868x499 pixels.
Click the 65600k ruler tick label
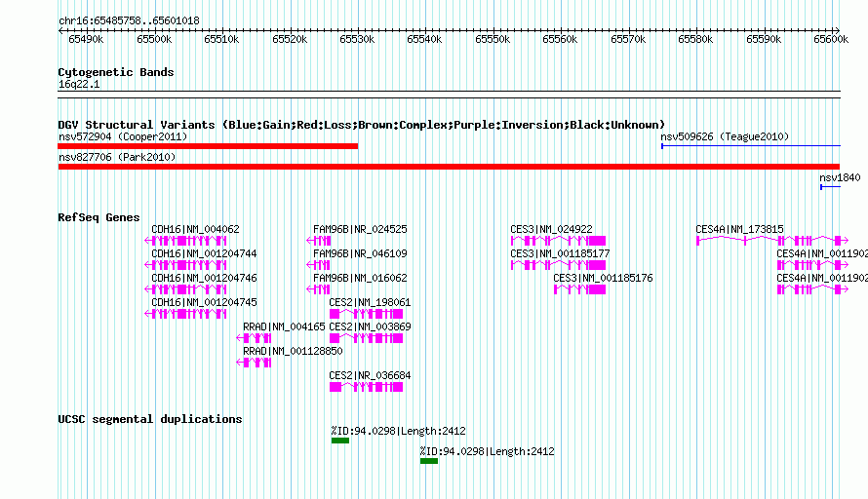pos(831,39)
